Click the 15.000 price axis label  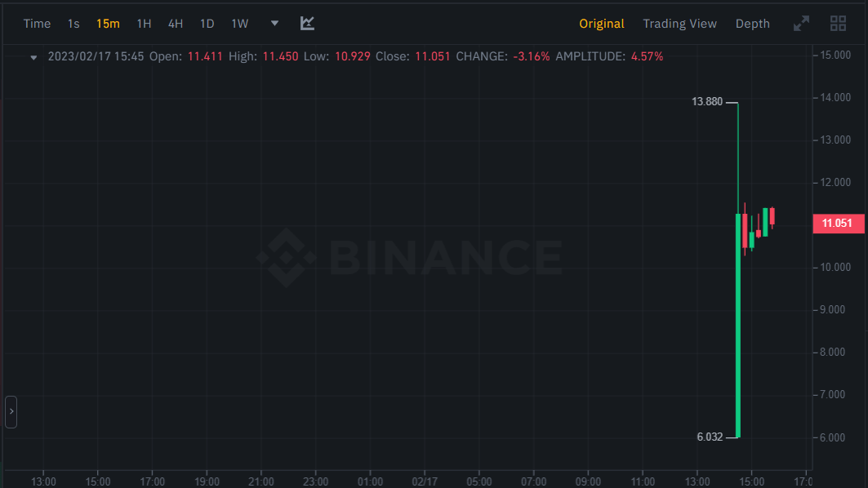[x=835, y=55]
